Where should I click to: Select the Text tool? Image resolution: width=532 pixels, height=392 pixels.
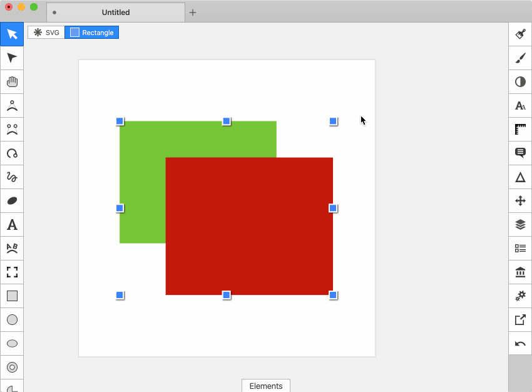(12, 224)
